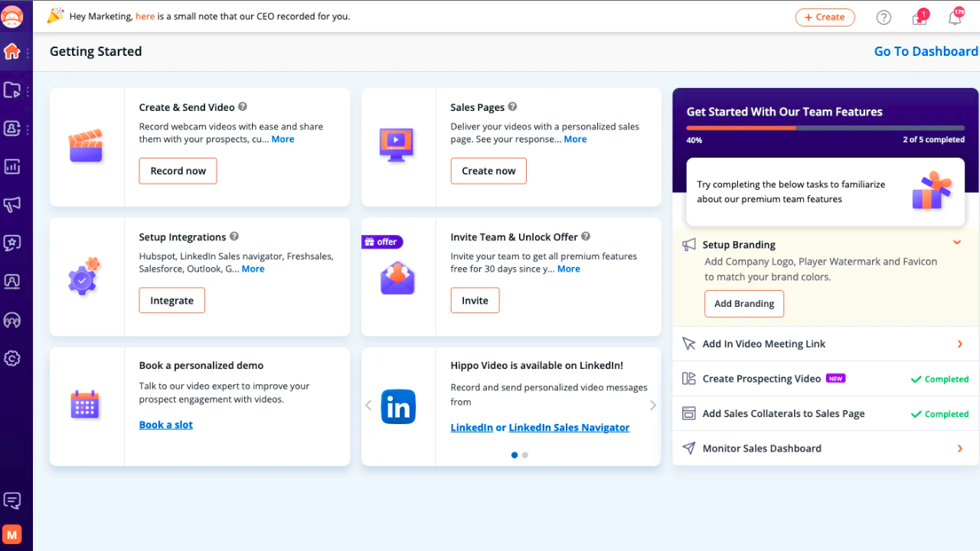Open the help question mark icon
980x551 pixels.
click(884, 18)
